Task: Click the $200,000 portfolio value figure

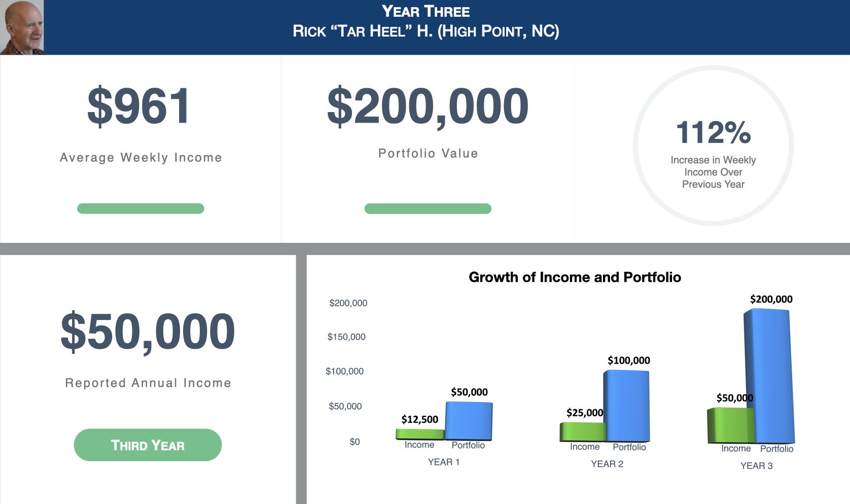Action: [428, 106]
